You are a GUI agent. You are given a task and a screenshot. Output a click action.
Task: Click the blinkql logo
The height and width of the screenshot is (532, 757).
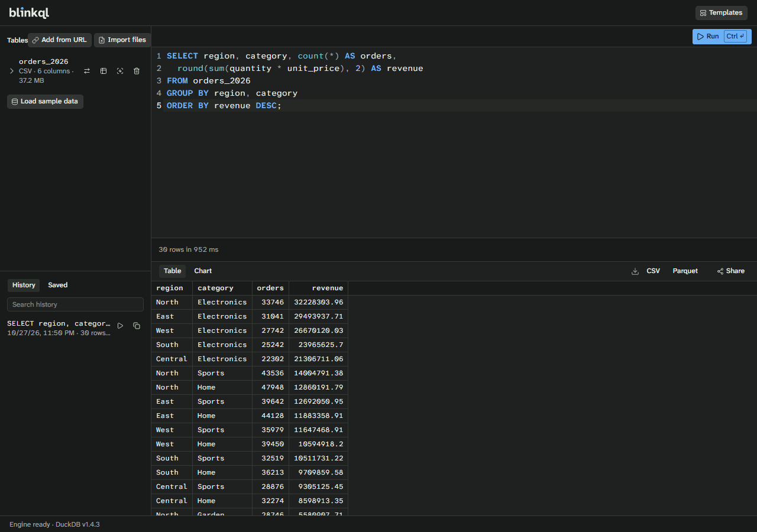(28, 13)
